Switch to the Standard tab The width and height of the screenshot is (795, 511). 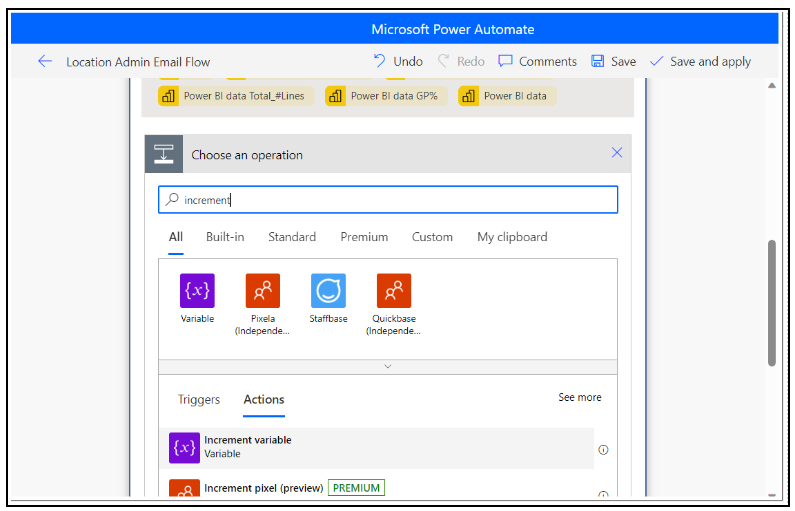click(292, 237)
